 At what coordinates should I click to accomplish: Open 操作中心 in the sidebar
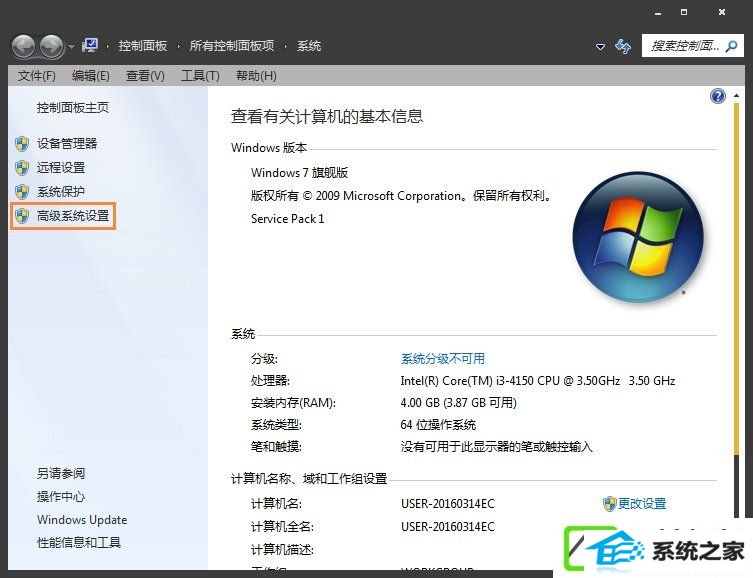click(x=61, y=496)
